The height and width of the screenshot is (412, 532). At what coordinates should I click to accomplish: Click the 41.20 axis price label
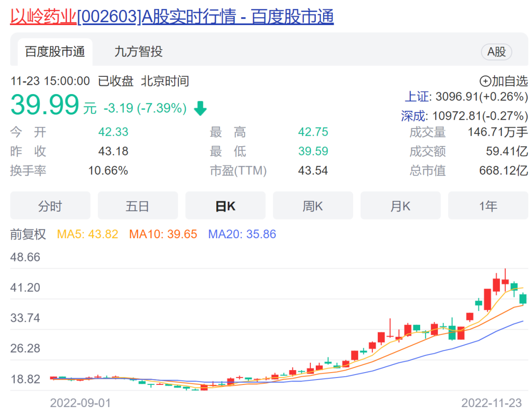[25, 288]
